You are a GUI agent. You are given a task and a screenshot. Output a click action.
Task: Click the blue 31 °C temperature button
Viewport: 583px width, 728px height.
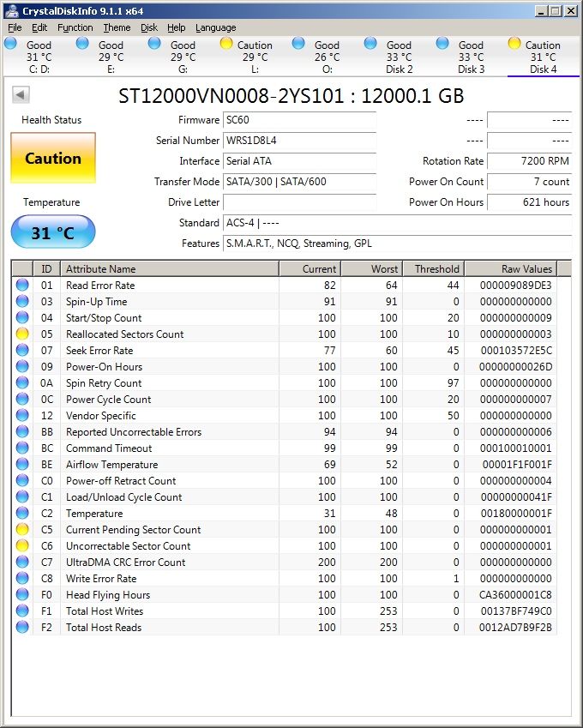[53, 232]
